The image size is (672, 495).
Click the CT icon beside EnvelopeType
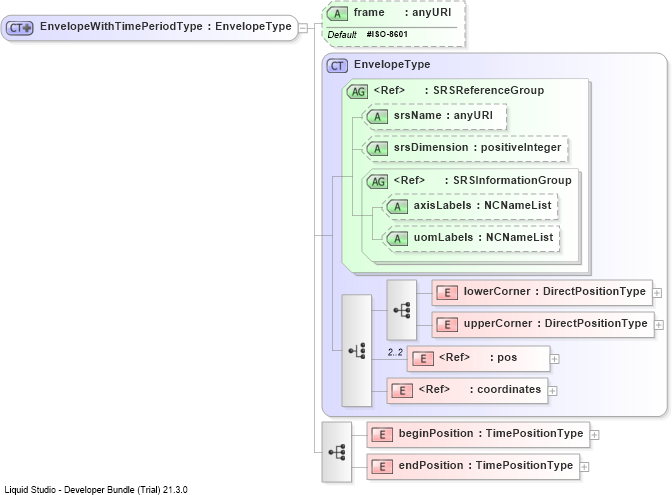tap(337, 66)
